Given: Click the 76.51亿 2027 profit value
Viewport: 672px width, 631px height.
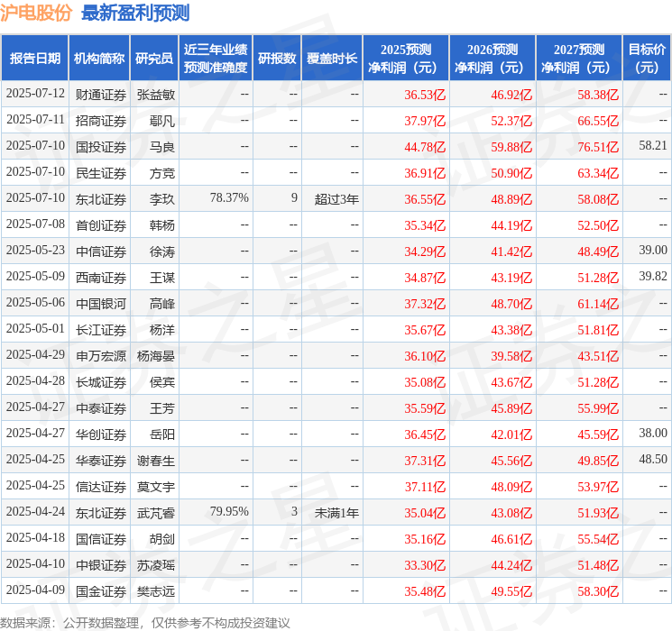Looking at the screenshot, I should [x=598, y=147].
